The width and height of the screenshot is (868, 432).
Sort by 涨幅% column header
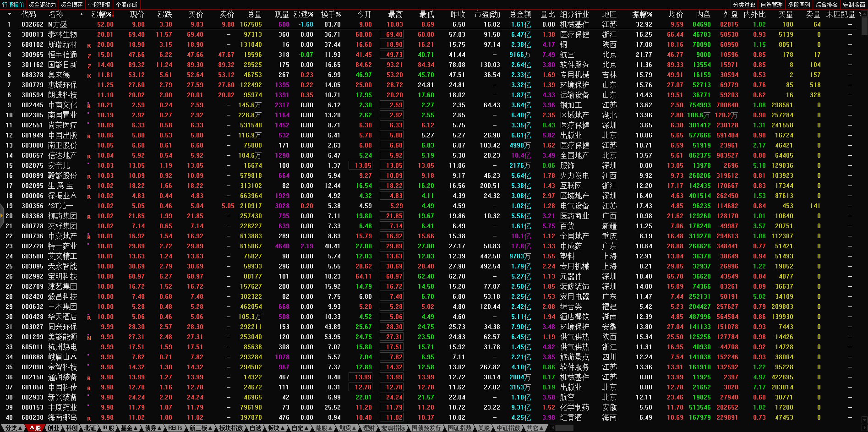(102, 14)
